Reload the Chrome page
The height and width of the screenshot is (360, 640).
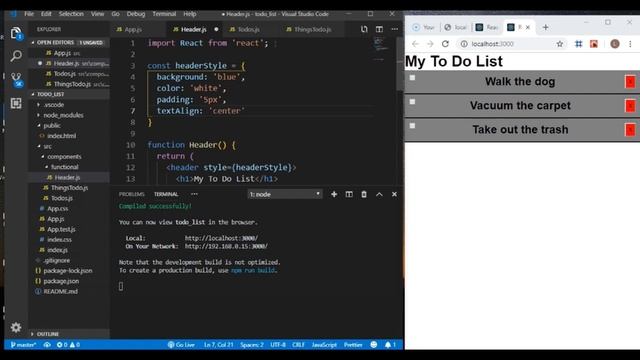pyautogui.click(x=445, y=44)
